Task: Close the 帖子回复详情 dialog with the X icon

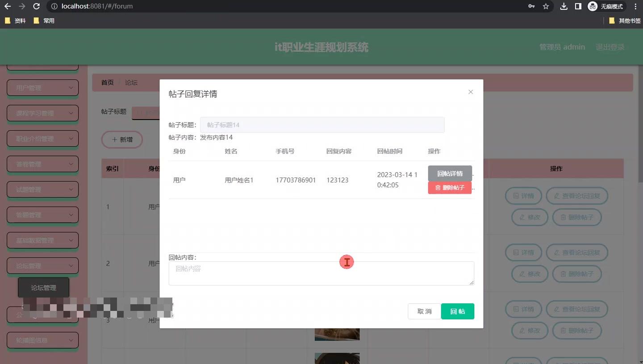Action: click(470, 92)
